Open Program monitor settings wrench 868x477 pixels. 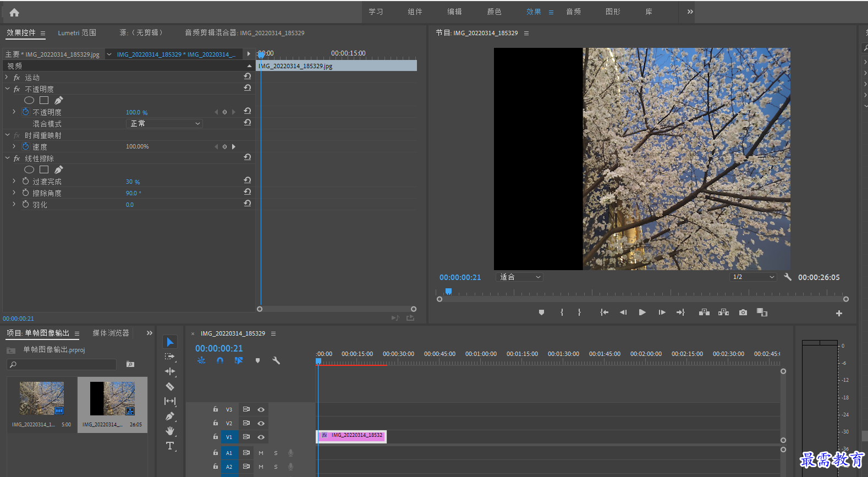click(x=788, y=277)
